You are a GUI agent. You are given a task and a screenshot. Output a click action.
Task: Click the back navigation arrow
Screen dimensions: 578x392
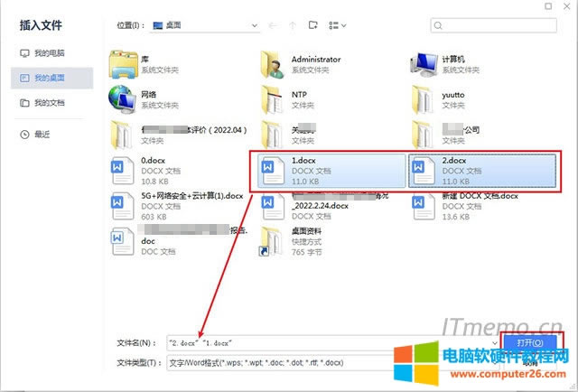point(273,25)
